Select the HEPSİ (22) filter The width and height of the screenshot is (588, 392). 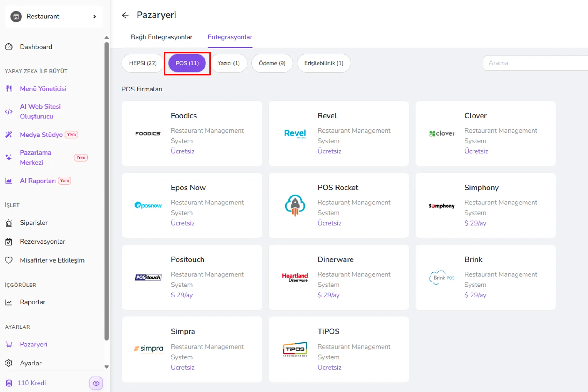[143, 63]
